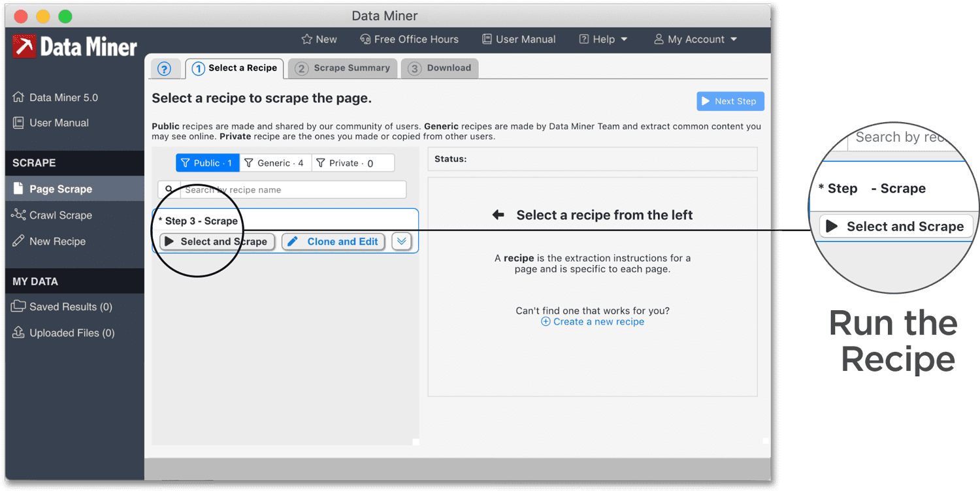The width and height of the screenshot is (980, 491).
Task: Open Saved Results from My Data
Action: point(67,306)
